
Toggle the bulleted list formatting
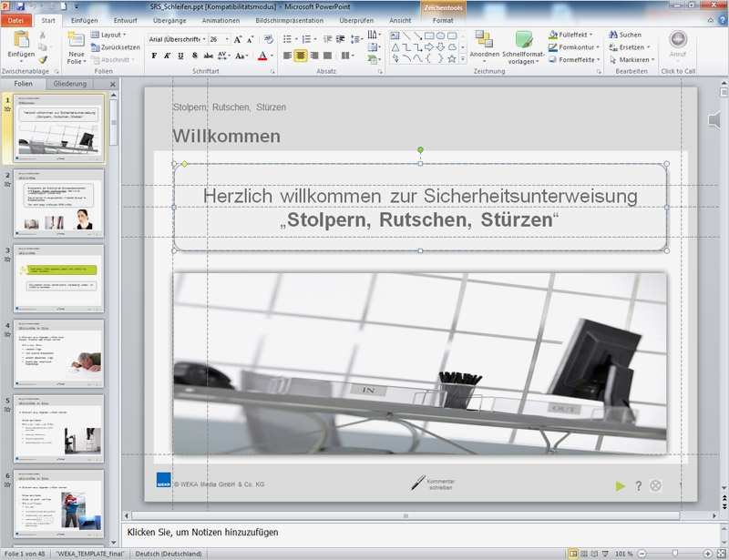[286, 40]
